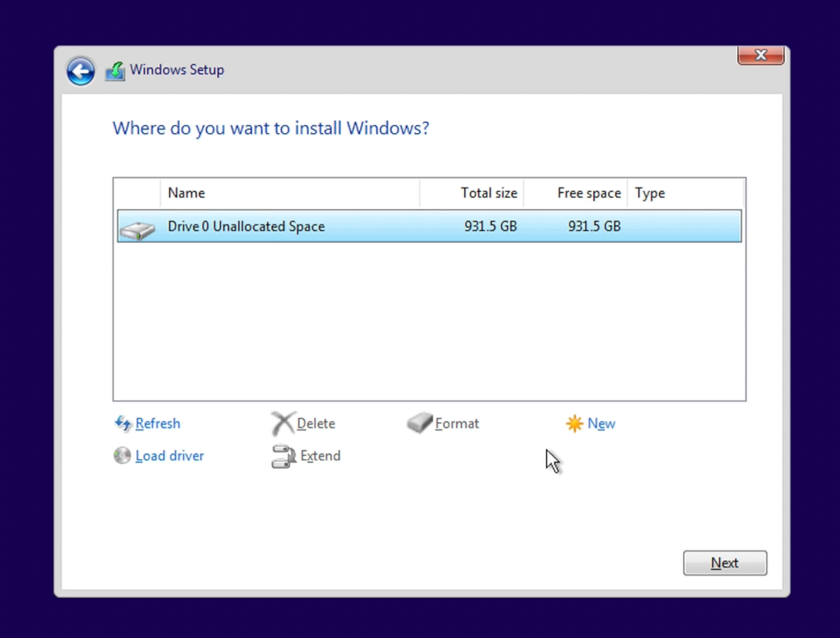Image resolution: width=840 pixels, height=638 pixels.
Task: Click the 931.5 GB free space value
Action: [594, 226]
